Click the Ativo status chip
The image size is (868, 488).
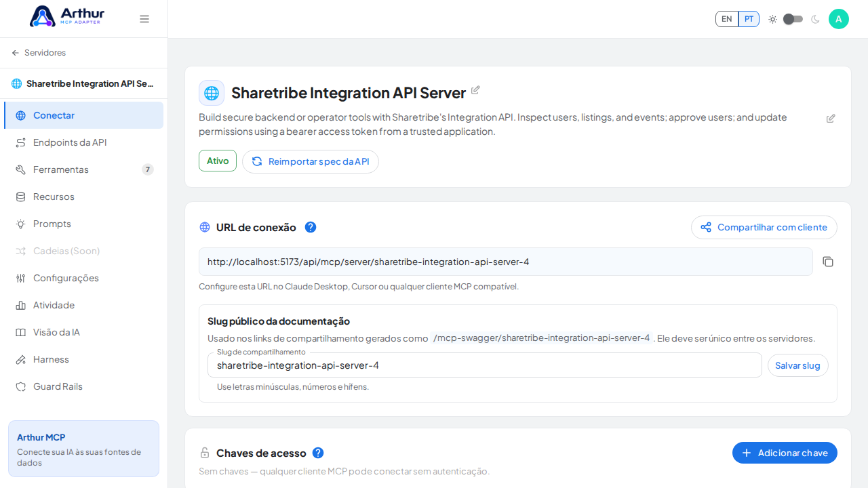[x=218, y=161]
